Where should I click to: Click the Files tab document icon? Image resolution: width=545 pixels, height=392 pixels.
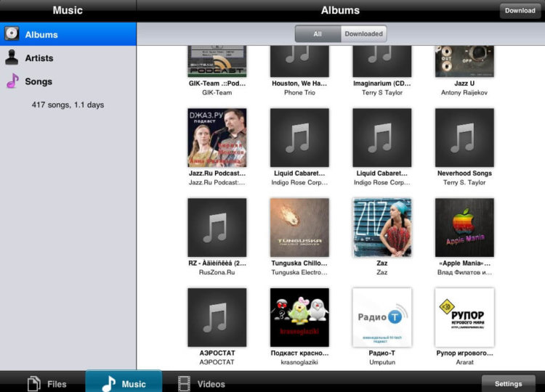(34, 384)
